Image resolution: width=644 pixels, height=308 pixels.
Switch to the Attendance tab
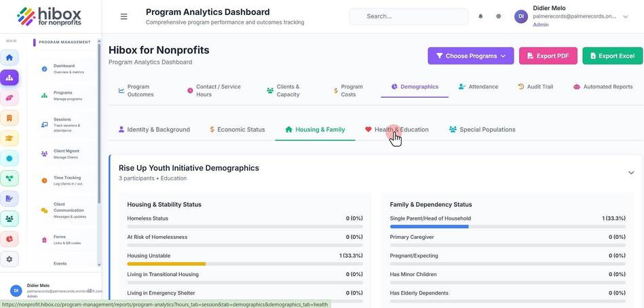(x=478, y=87)
